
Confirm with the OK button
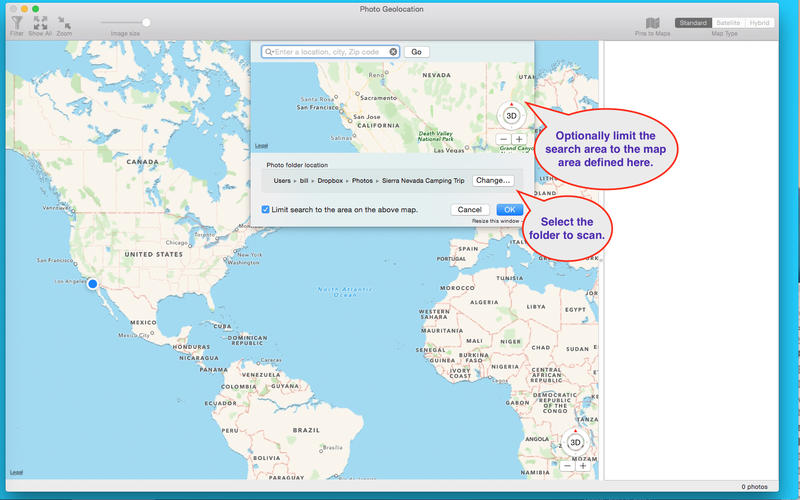click(509, 209)
